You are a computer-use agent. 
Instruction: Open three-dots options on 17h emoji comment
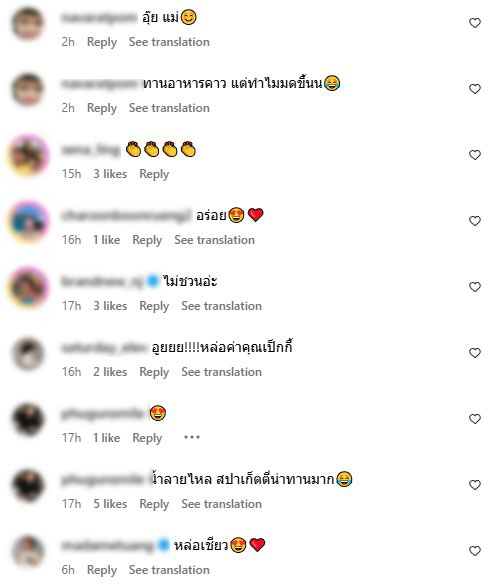pyautogui.click(x=192, y=437)
